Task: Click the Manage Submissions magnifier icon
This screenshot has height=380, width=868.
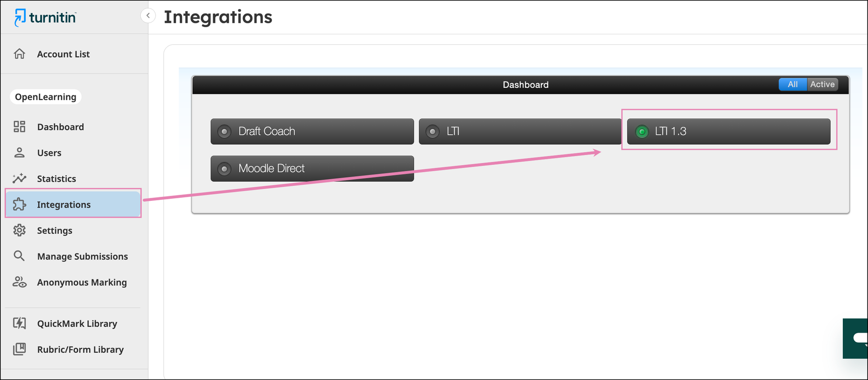Action: [19, 256]
